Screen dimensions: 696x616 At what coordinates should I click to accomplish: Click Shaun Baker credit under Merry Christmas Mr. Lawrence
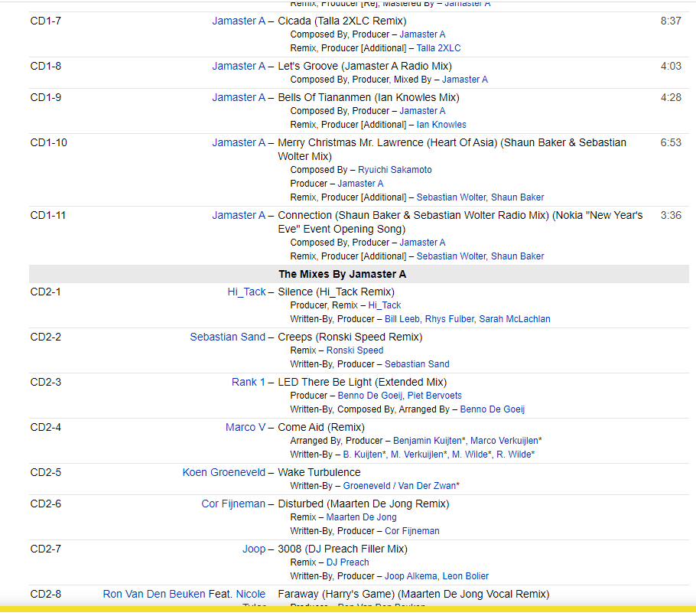coord(517,197)
